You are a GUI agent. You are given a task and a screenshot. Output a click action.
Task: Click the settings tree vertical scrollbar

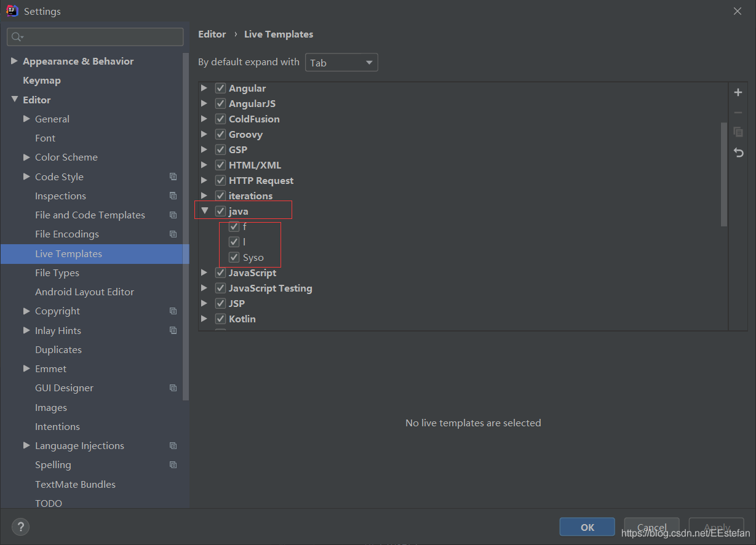(186, 227)
